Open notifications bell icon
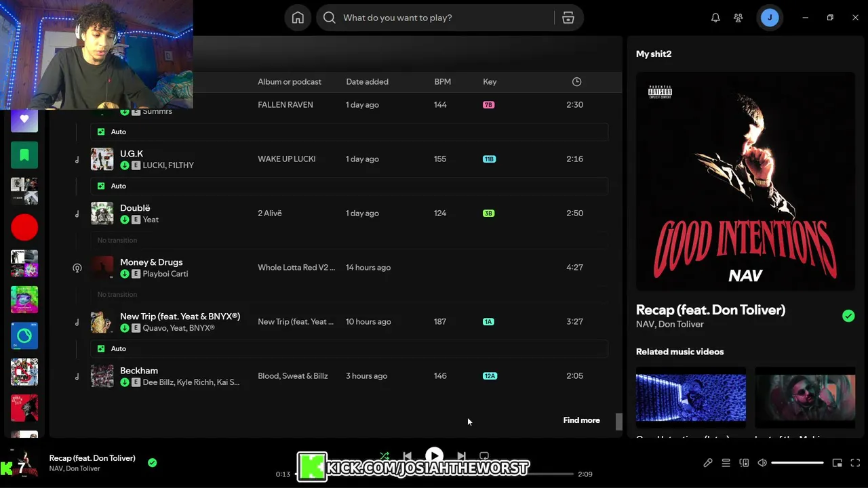This screenshot has height=488, width=868. (x=715, y=18)
